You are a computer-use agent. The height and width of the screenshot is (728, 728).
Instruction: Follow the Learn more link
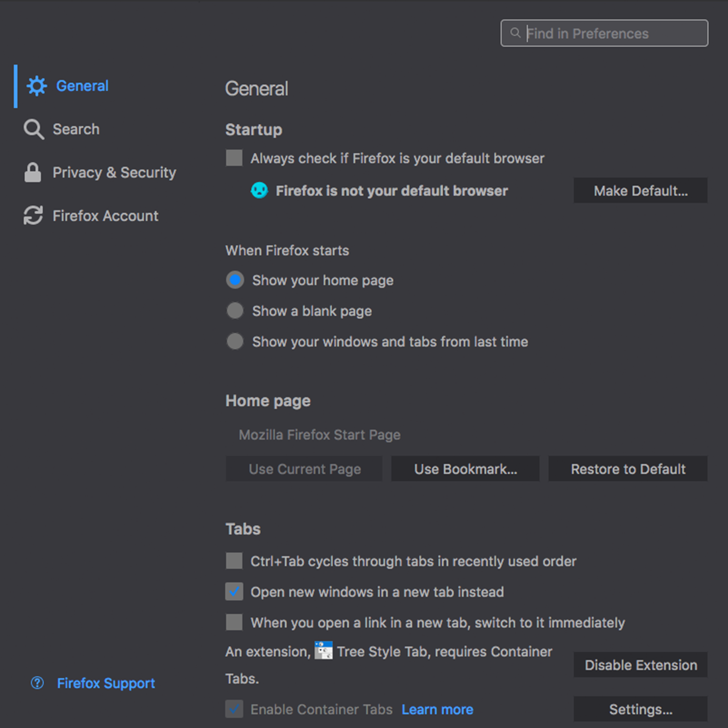pyautogui.click(x=437, y=710)
